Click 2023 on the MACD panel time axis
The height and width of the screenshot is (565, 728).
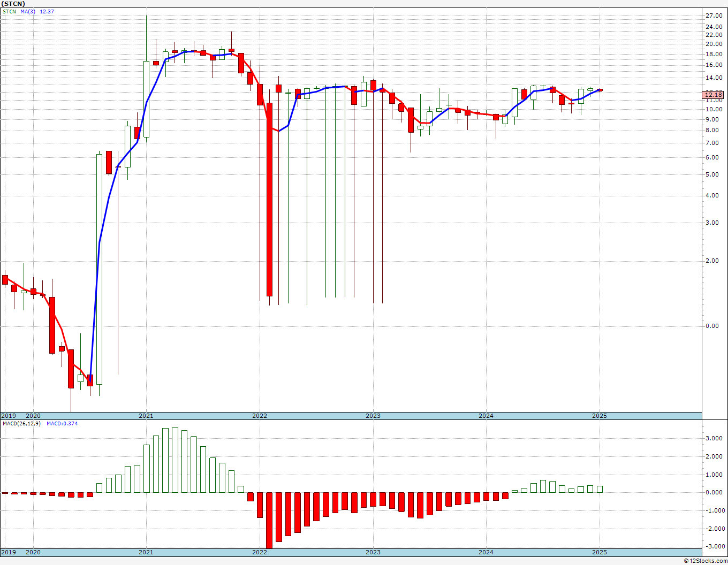tap(373, 552)
